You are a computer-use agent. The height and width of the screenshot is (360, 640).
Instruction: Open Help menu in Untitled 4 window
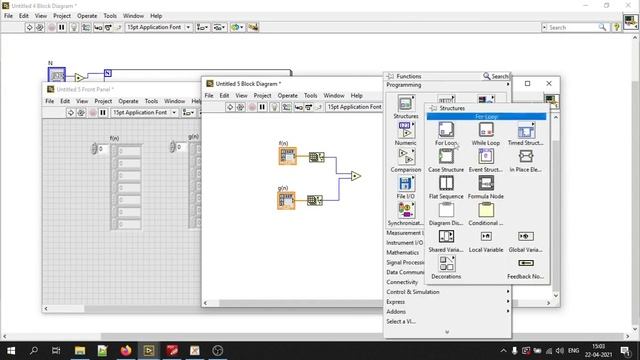pyautogui.click(x=156, y=16)
